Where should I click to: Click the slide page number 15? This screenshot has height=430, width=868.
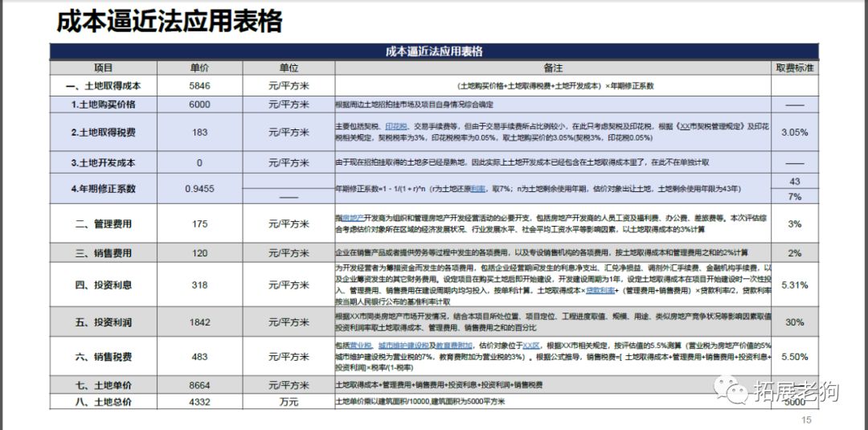point(806,420)
